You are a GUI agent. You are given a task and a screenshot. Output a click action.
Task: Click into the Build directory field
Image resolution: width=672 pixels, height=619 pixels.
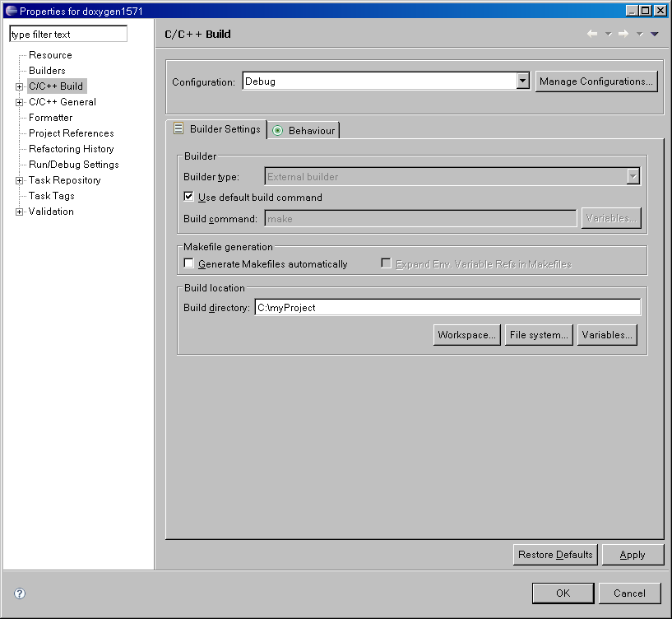(x=447, y=307)
